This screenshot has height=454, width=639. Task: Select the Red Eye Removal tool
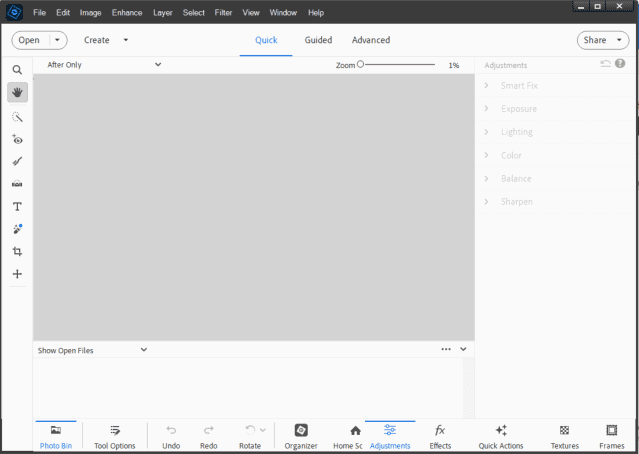coord(17,140)
